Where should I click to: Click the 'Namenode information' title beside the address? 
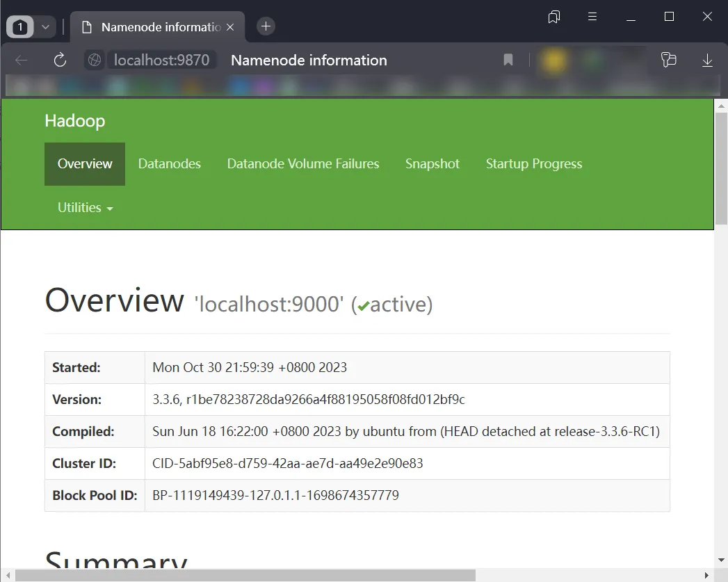[309, 60]
